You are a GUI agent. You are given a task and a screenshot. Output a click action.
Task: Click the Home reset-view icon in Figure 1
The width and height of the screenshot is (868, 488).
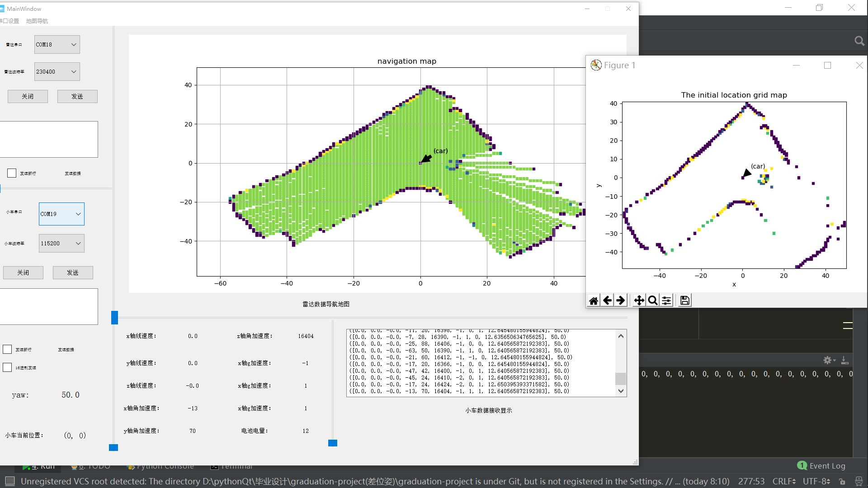pyautogui.click(x=594, y=300)
